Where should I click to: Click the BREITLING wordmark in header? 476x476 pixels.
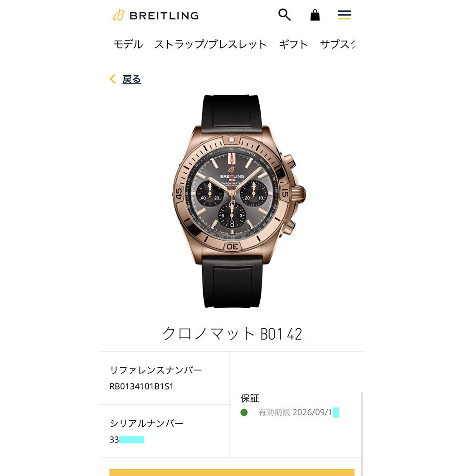pyautogui.click(x=164, y=15)
